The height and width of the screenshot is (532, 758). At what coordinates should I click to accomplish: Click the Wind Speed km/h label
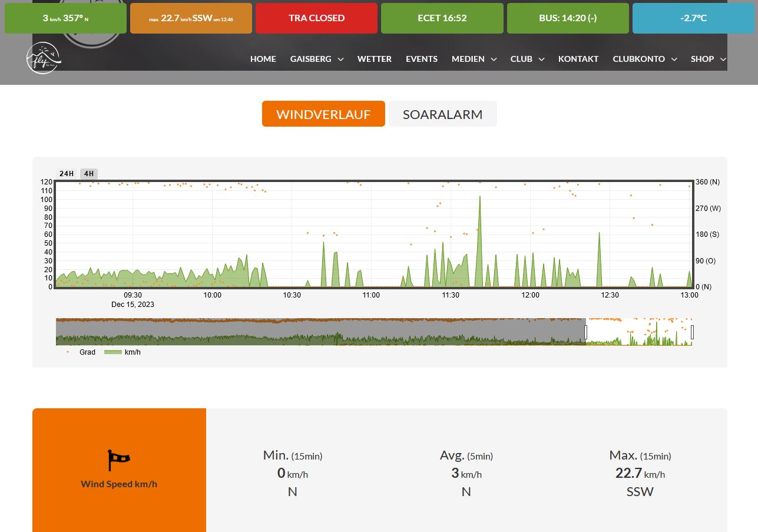click(119, 484)
